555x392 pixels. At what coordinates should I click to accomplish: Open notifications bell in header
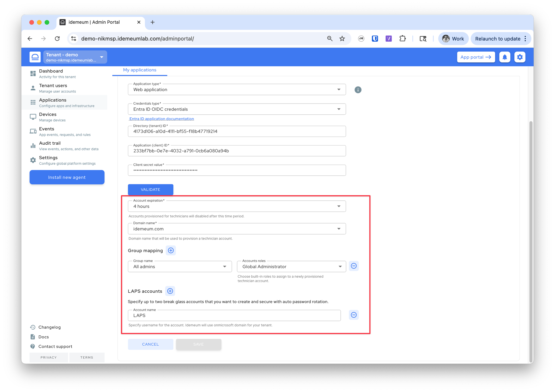[x=504, y=57]
